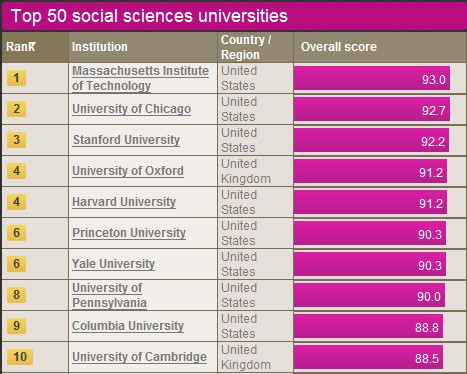The image size is (467, 374).
Task: Open the University of Oxford link
Action: tap(128, 171)
